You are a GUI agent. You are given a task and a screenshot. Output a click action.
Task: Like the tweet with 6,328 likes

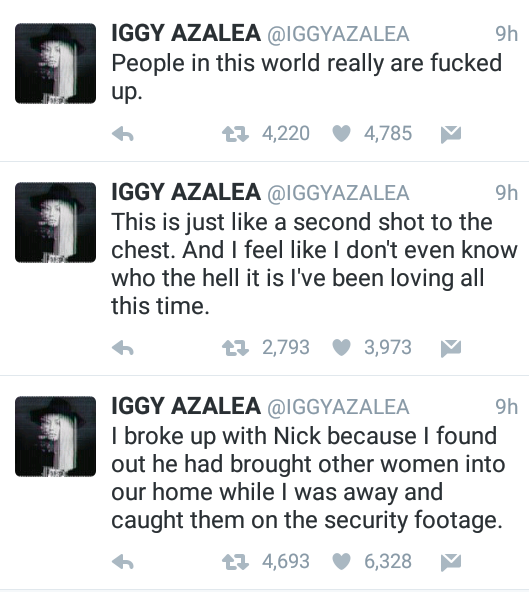(341, 561)
